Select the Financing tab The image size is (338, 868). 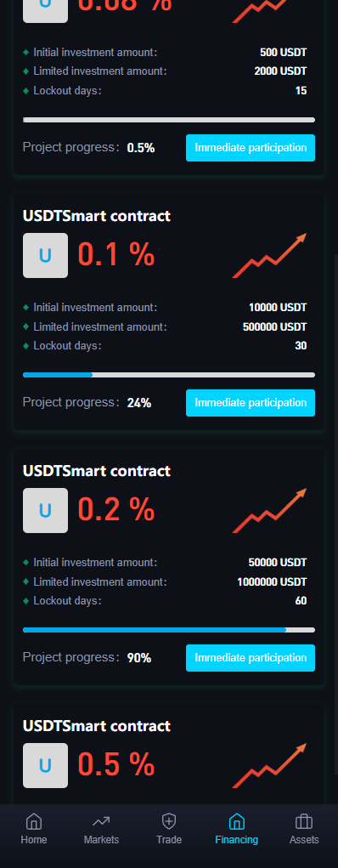pos(237,829)
